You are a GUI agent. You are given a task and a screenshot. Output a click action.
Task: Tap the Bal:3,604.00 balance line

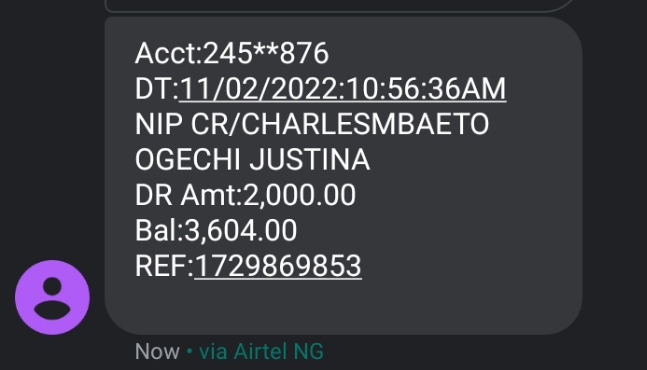tap(216, 231)
